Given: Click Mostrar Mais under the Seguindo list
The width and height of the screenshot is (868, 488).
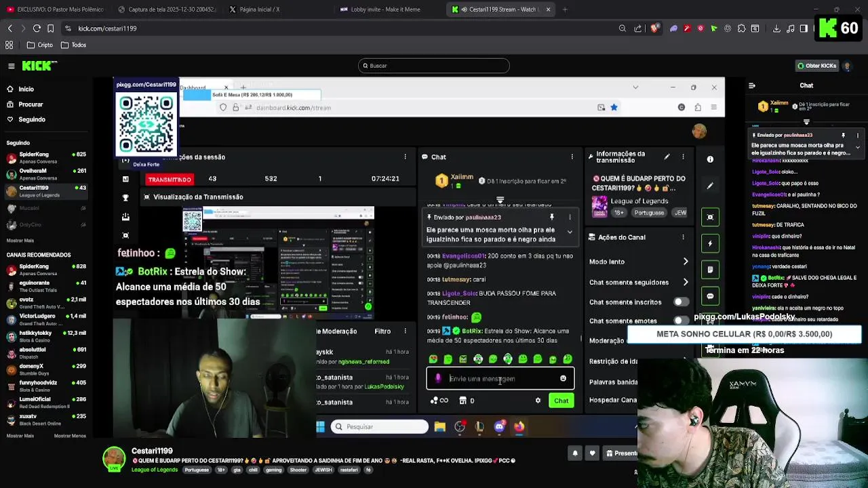Looking at the screenshot, I should click(20, 241).
